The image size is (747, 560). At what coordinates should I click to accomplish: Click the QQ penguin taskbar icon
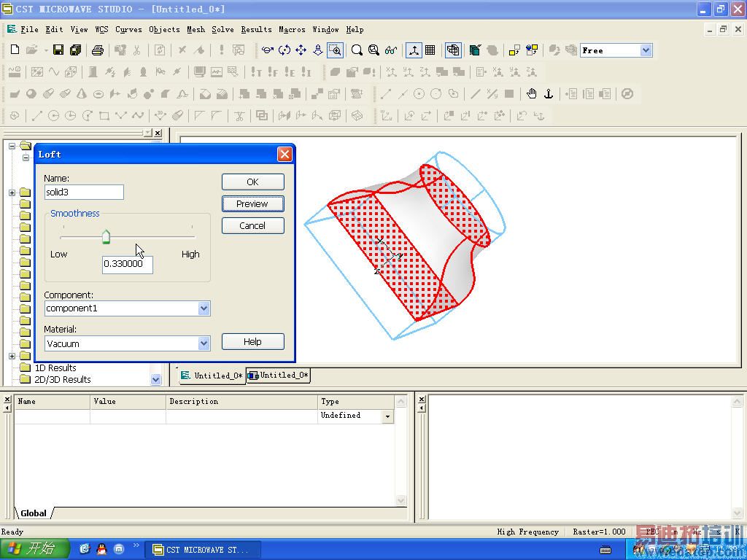coord(101,549)
